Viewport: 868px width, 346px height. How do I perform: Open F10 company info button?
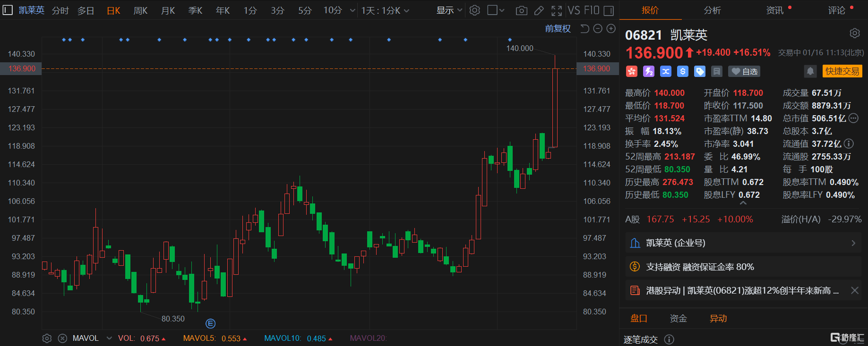coord(592,10)
